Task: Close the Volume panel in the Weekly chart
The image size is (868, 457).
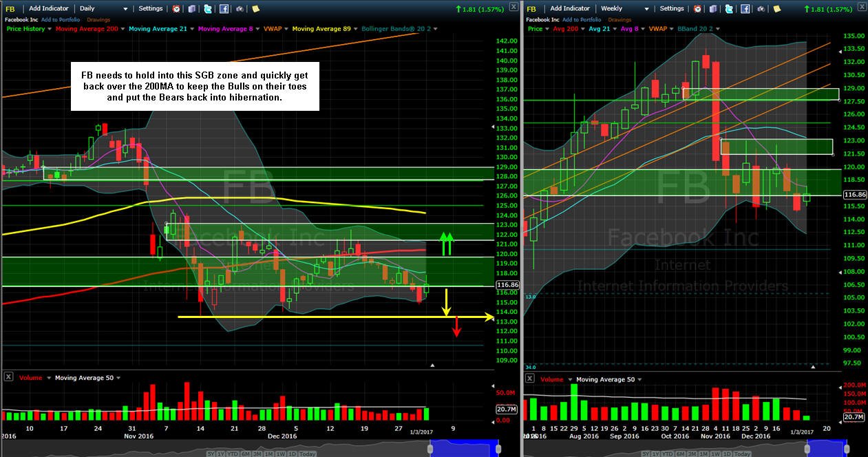Action: click(529, 379)
